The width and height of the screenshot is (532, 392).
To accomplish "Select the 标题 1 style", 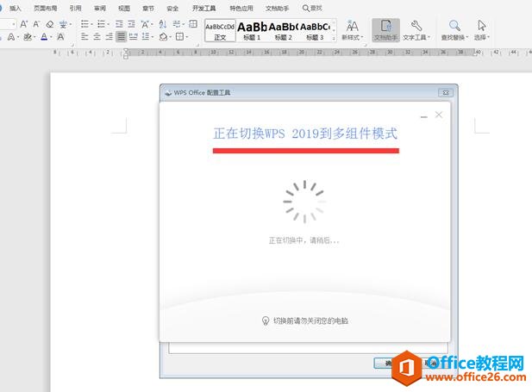I will [252, 30].
